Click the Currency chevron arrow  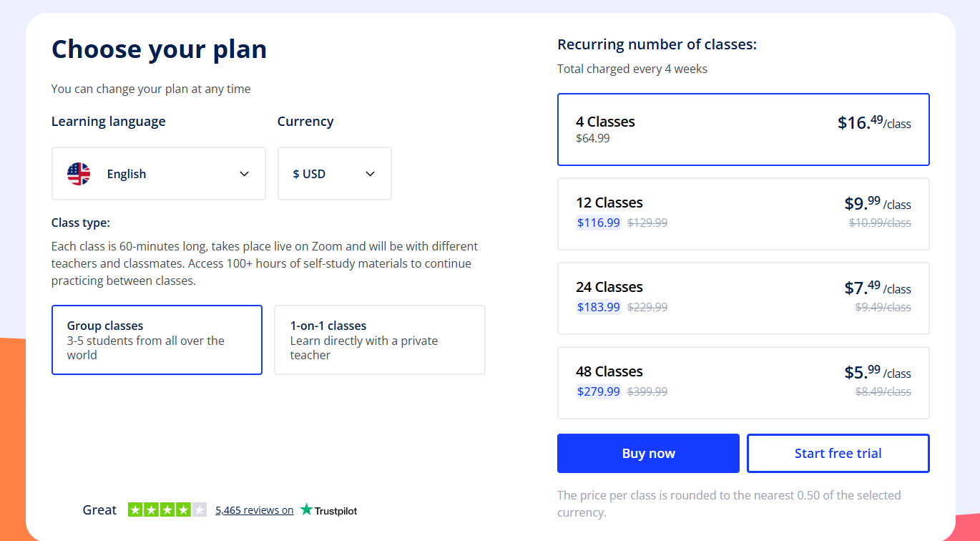(x=370, y=174)
